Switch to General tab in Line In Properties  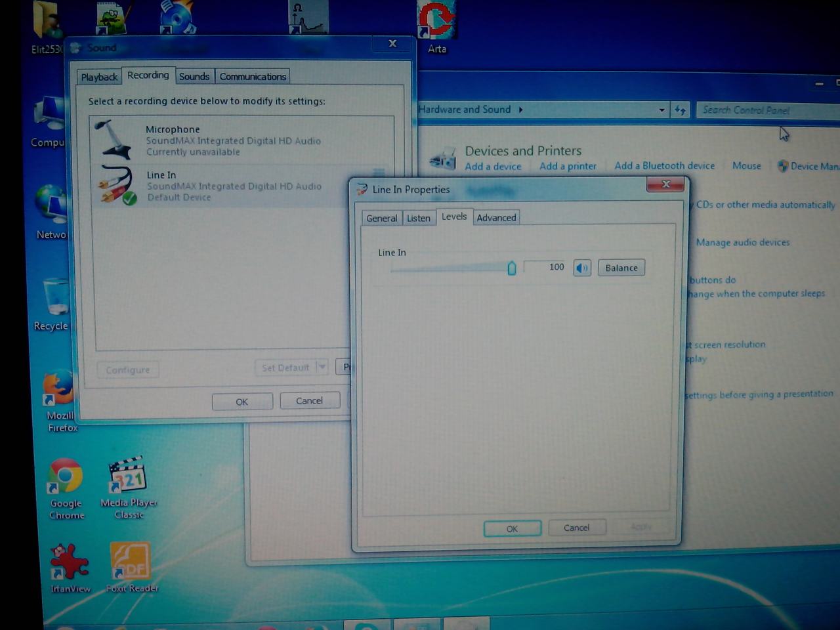pyautogui.click(x=381, y=218)
